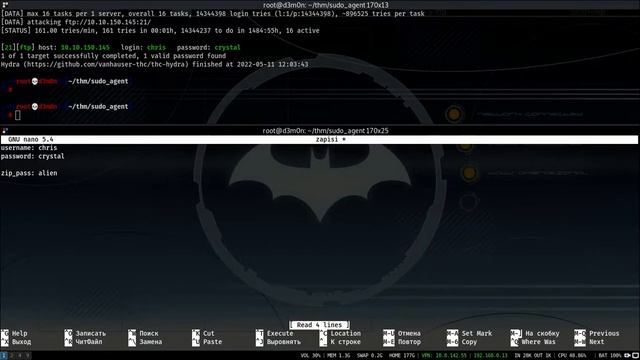This screenshot has width=640, height=360.
Task: Click the VOL 30% status entry
Action: (x=311, y=356)
